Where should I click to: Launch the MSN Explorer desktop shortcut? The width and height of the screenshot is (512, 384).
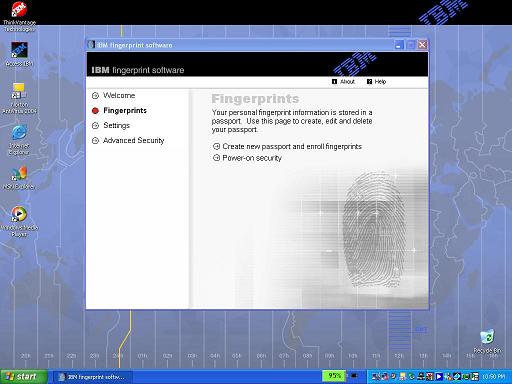coord(19,178)
